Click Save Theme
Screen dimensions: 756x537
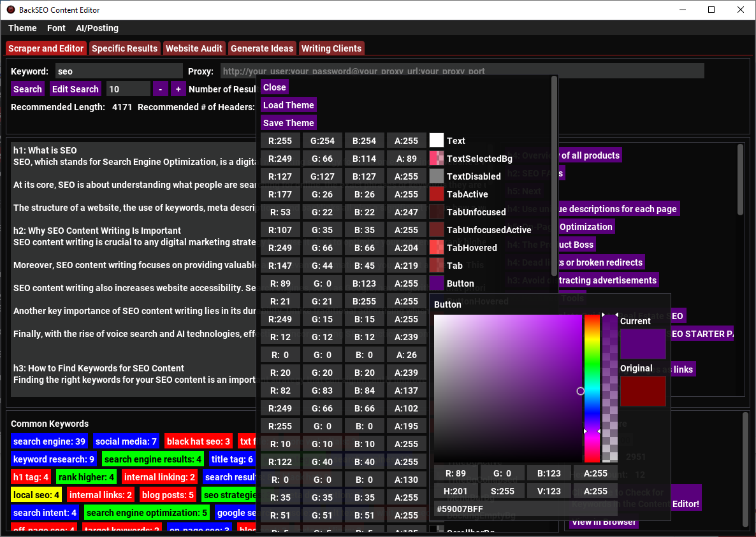coord(287,122)
